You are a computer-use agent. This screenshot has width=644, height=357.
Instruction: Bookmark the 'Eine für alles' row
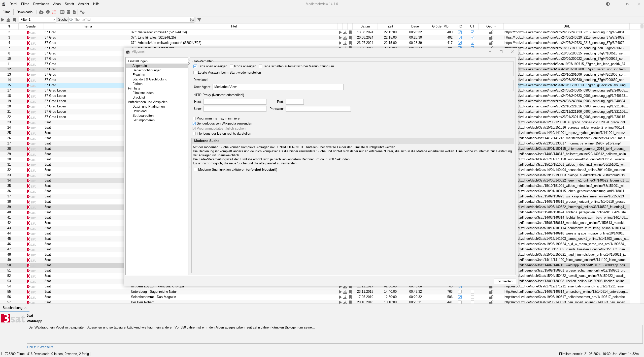pos(350,38)
